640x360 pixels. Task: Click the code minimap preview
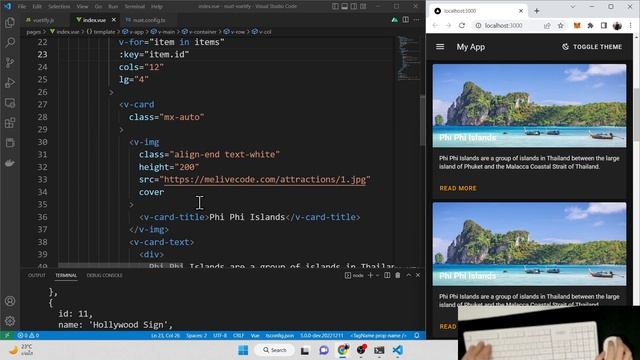(x=408, y=58)
